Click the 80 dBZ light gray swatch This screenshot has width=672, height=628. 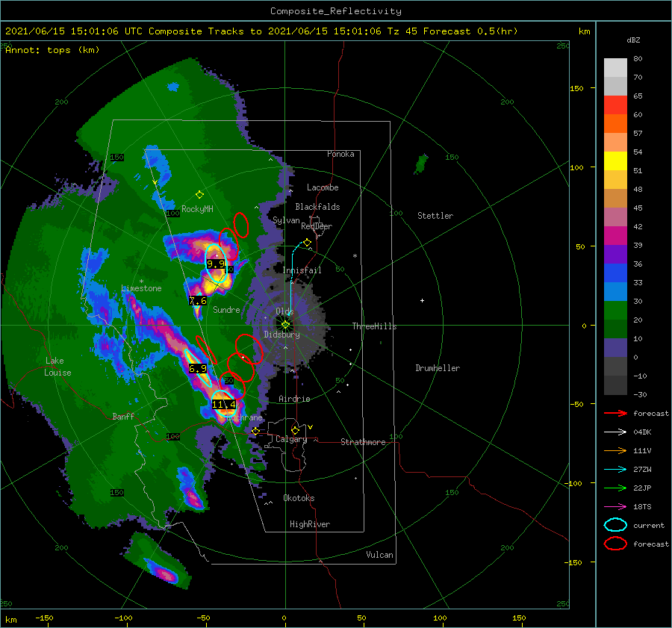tap(615, 68)
